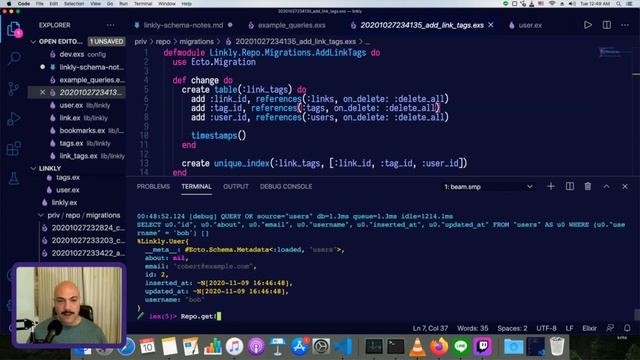The image size is (640, 360).
Task: Open the Trash in the dock
Action: (x=557, y=347)
